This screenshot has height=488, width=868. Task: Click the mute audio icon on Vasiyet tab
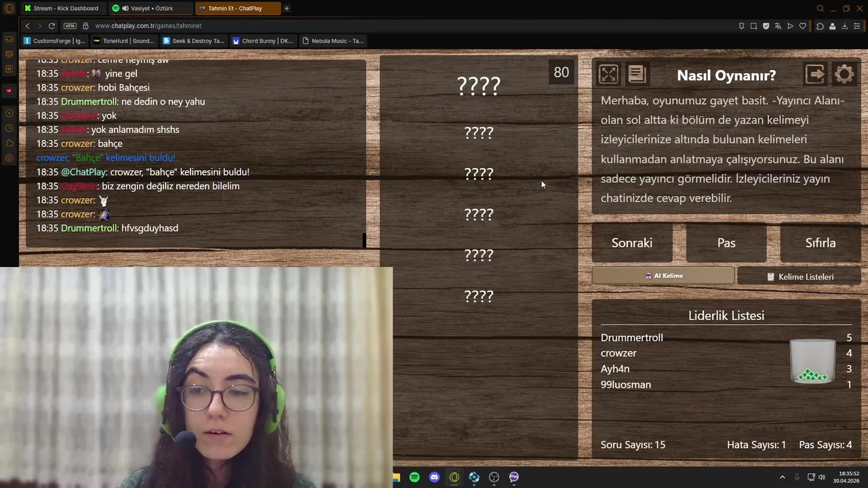pyautogui.click(x=125, y=8)
